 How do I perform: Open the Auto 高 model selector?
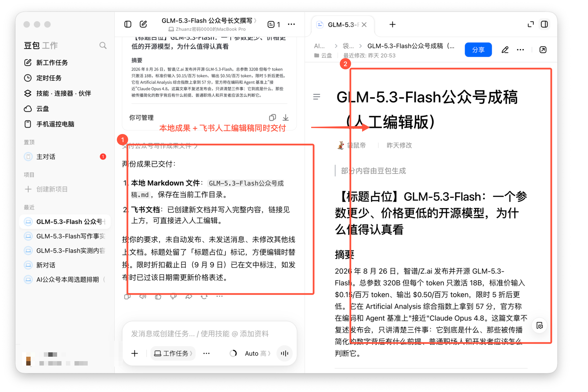tap(257, 353)
